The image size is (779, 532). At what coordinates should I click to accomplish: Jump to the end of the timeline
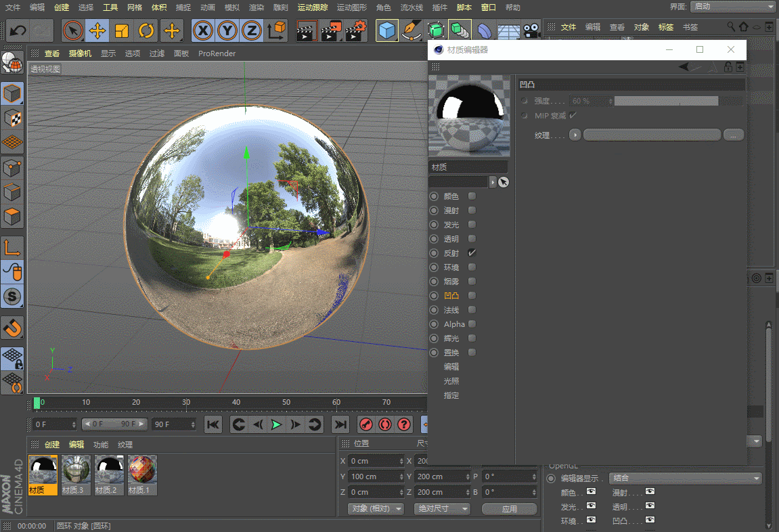click(340, 424)
